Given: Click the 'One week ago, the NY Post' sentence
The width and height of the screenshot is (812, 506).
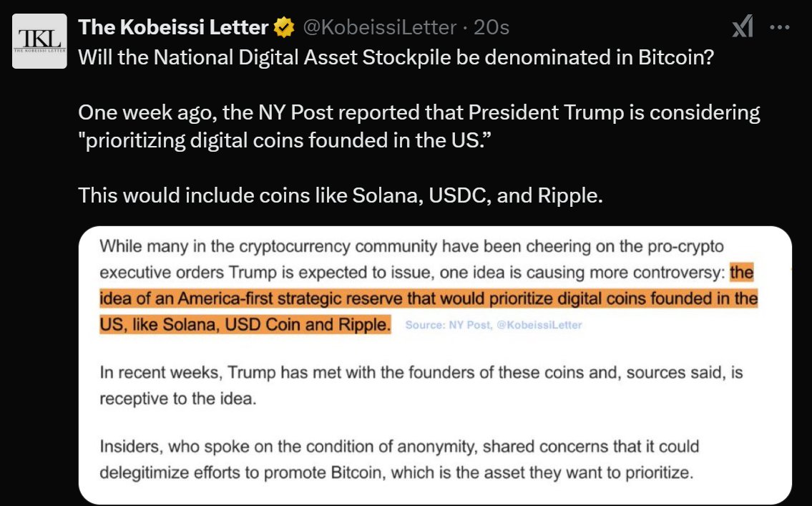Looking at the screenshot, I should [419, 112].
